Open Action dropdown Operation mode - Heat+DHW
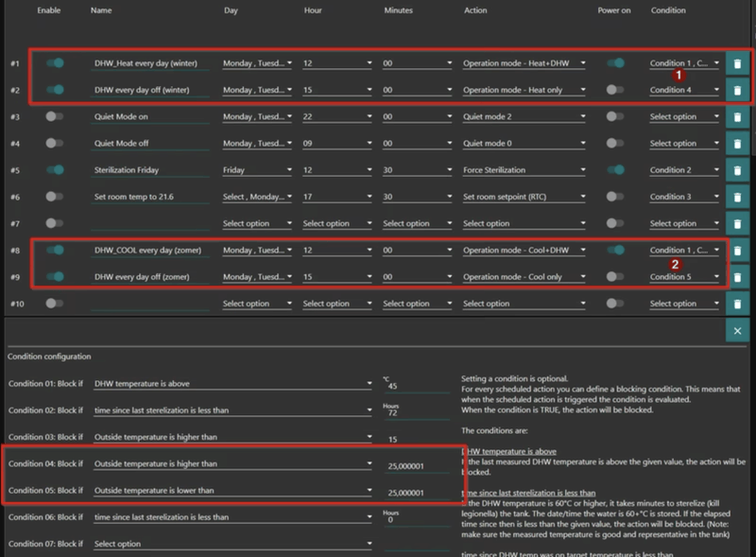Image resolution: width=756 pixels, height=557 pixels. [x=524, y=63]
